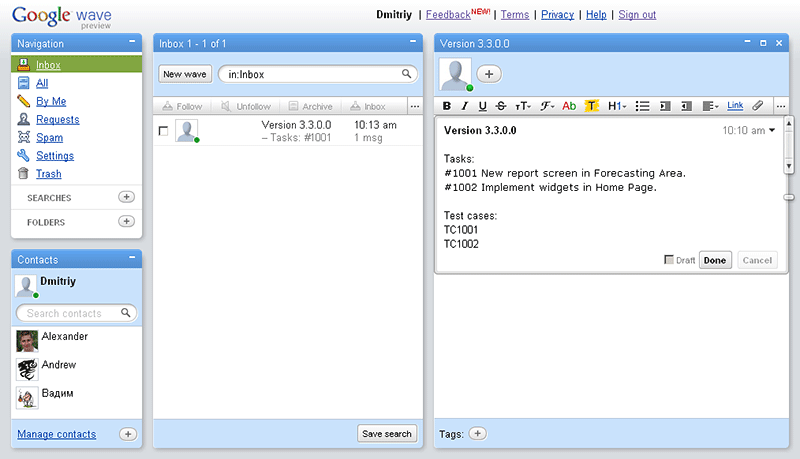Open the text alignment dropdown
This screenshot has width=800, height=459.
pos(710,106)
